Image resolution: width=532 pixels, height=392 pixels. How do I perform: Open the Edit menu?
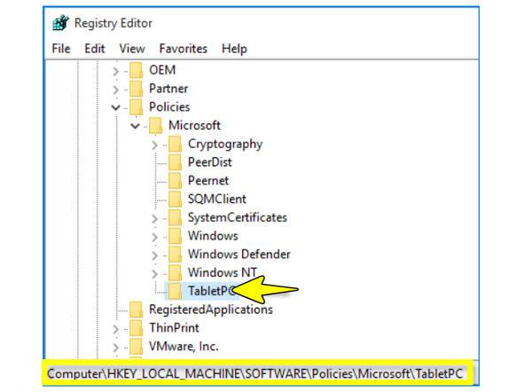tap(95, 49)
